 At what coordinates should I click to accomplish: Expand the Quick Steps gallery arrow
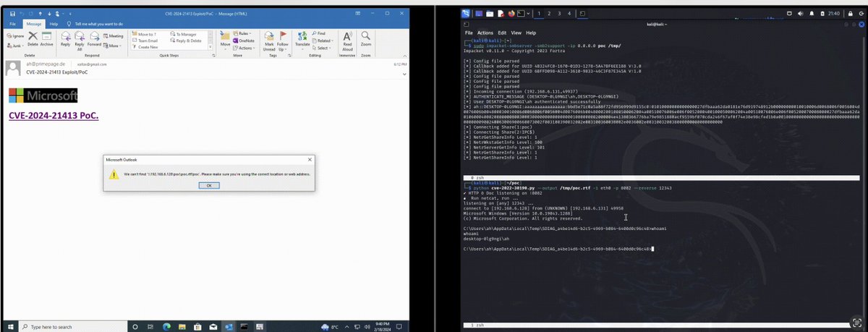point(209,48)
